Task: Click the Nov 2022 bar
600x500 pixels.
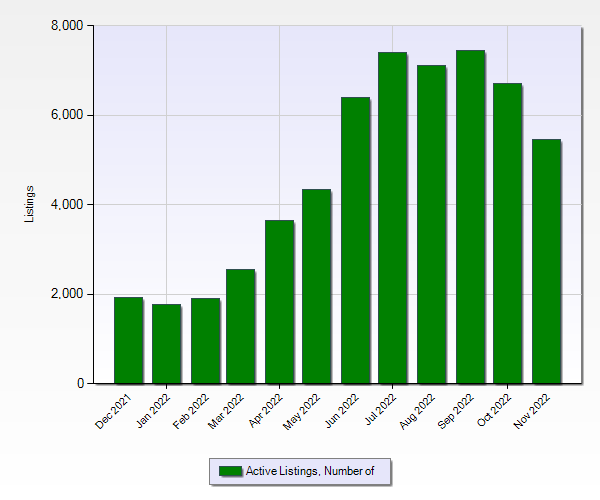Action: pos(545,261)
